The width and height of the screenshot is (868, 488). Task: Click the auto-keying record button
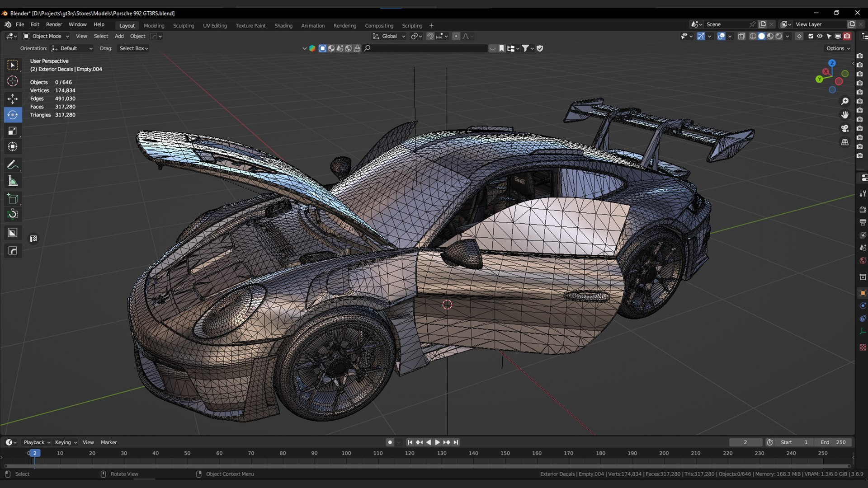point(390,442)
